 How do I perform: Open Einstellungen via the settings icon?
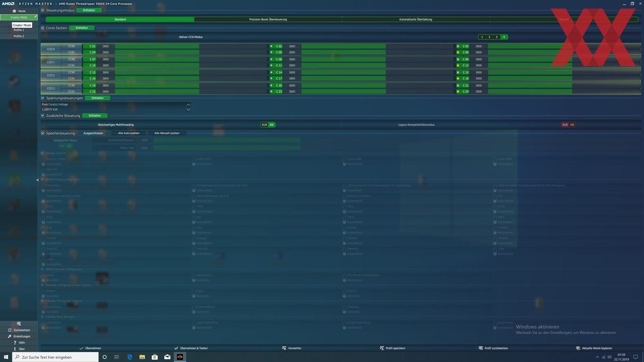click(x=9, y=336)
